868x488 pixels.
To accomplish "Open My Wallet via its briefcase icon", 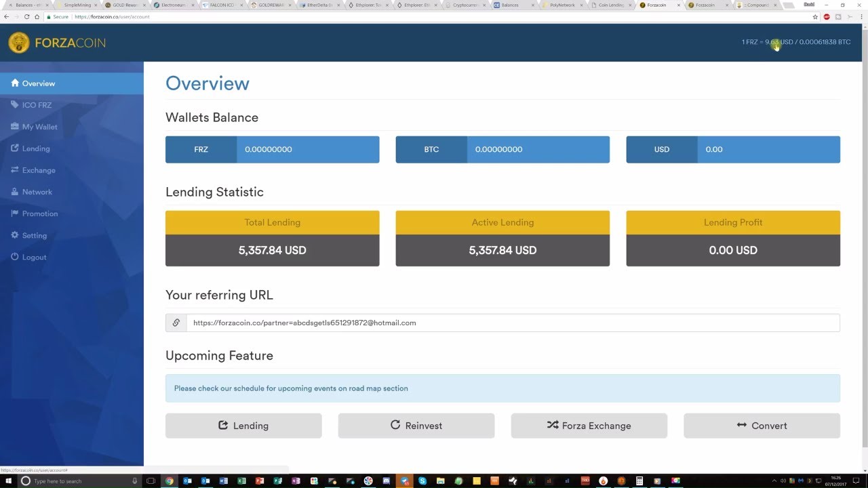I will [x=15, y=127].
